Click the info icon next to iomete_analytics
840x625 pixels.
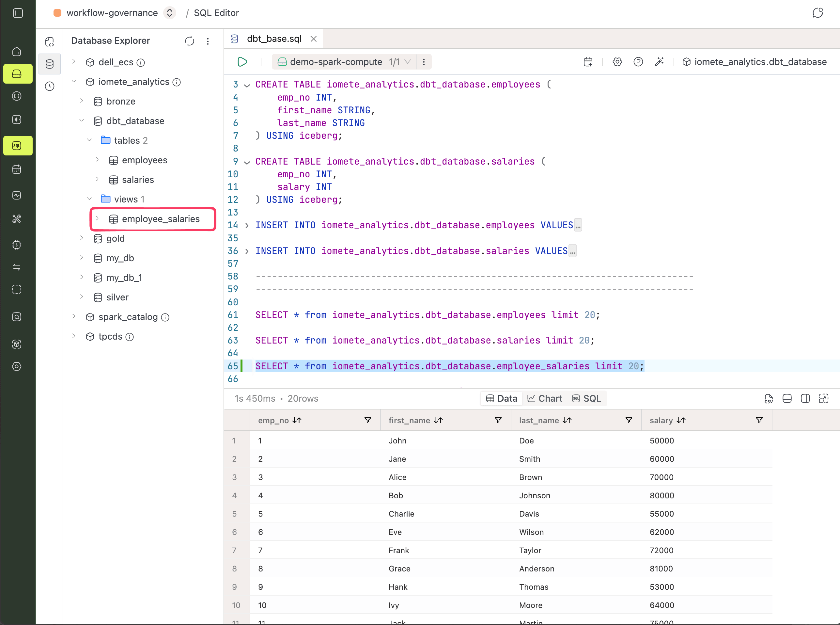177,82
